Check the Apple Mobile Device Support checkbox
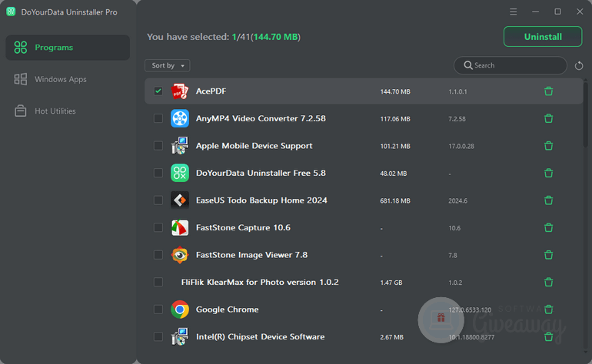The image size is (592, 364). point(158,146)
